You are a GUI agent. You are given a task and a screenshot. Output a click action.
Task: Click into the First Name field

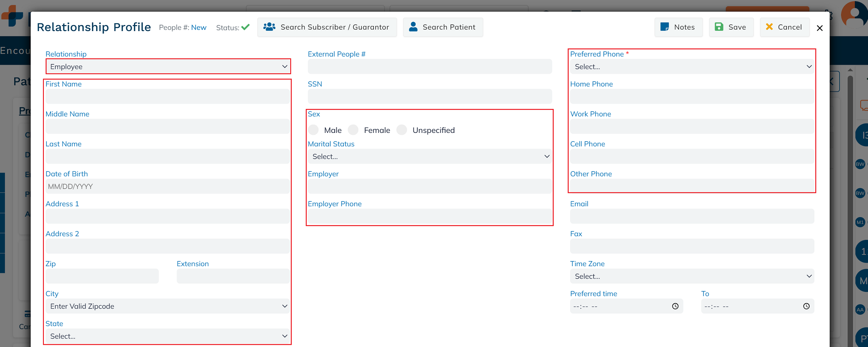point(168,97)
